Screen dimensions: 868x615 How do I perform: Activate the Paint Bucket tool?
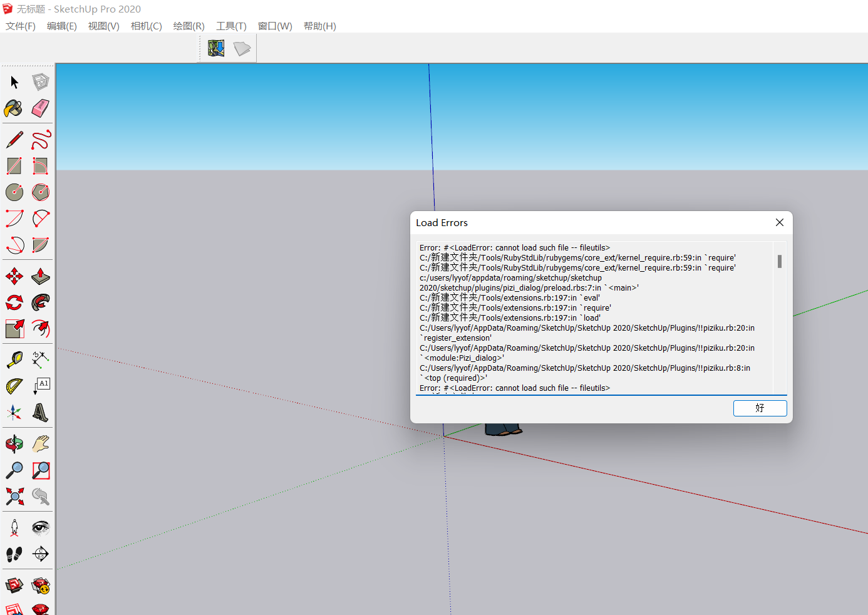tap(14, 108)
